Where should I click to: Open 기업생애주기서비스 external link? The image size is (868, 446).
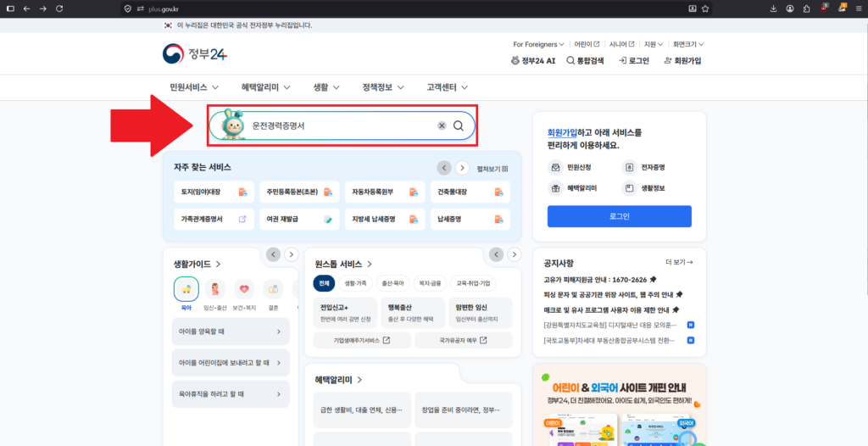point(362,341)
